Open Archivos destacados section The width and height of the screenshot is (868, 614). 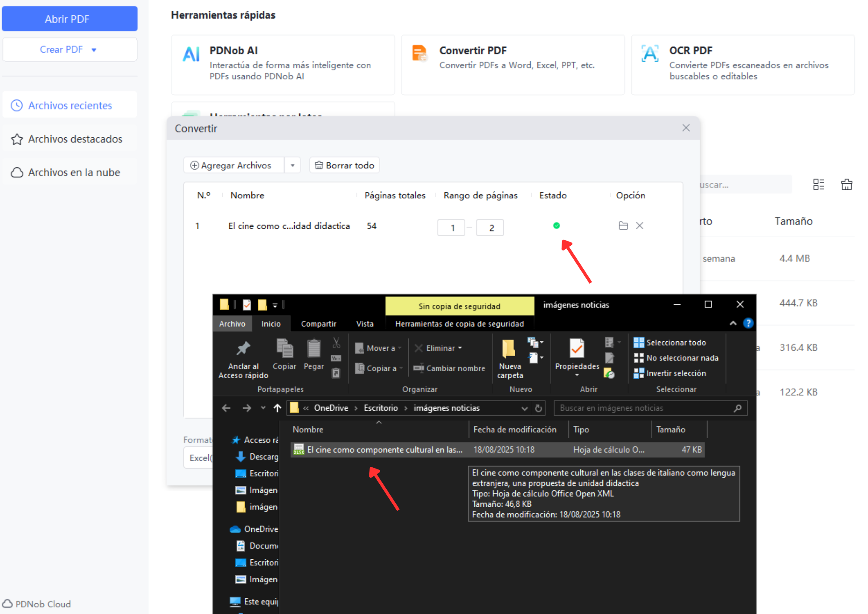pyautogui.click(x=69, y=139)
